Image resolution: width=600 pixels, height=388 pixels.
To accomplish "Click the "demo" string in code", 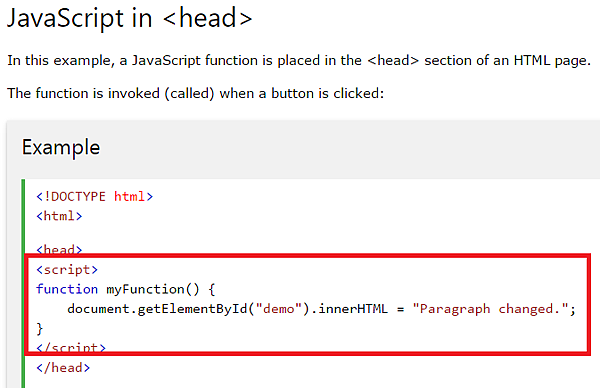I will point(279,309).
